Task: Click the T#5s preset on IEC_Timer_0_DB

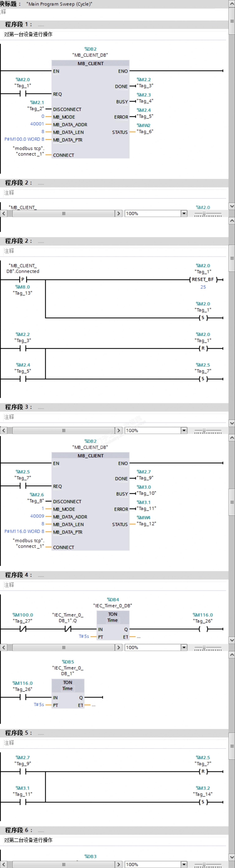Action: point(84,636)
